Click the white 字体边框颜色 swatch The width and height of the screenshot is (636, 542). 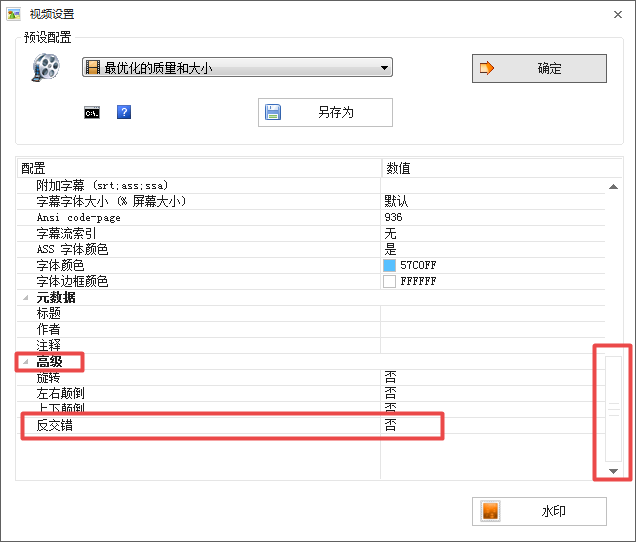click(389, 281)
